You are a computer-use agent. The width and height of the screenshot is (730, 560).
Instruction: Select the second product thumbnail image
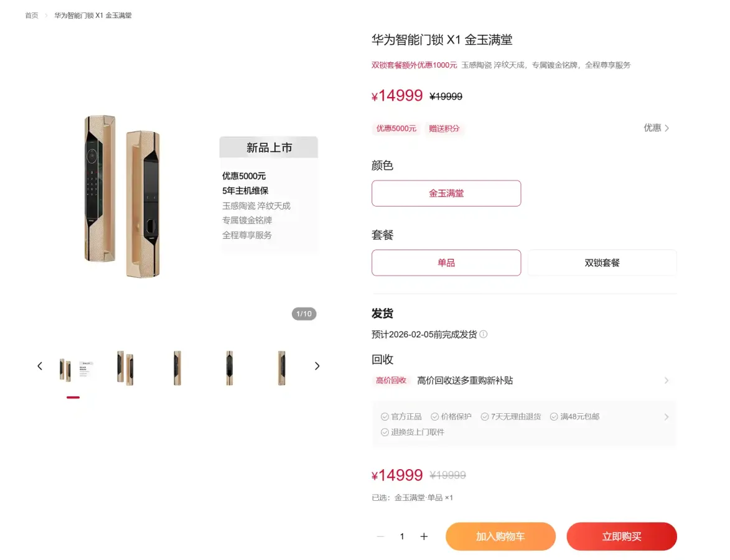click(125, 368)
